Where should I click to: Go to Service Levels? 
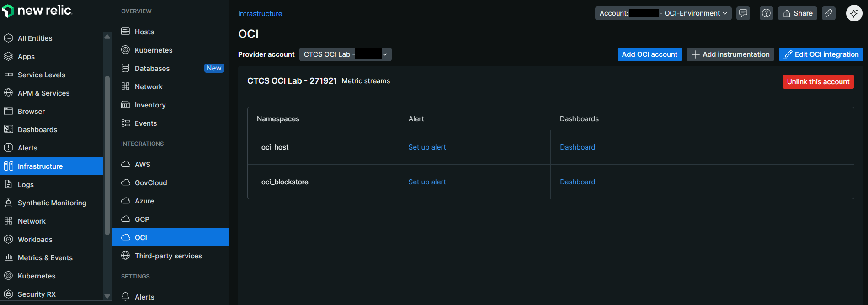click(x=41, y=75)
